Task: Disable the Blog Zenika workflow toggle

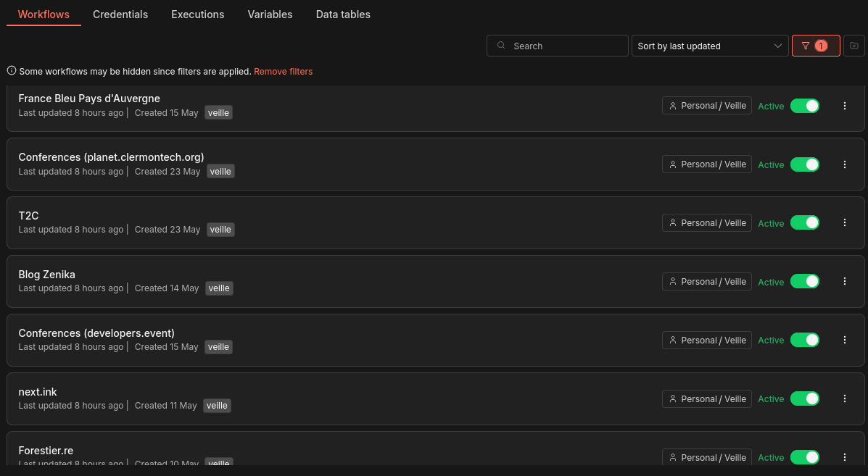Action: 804,282
